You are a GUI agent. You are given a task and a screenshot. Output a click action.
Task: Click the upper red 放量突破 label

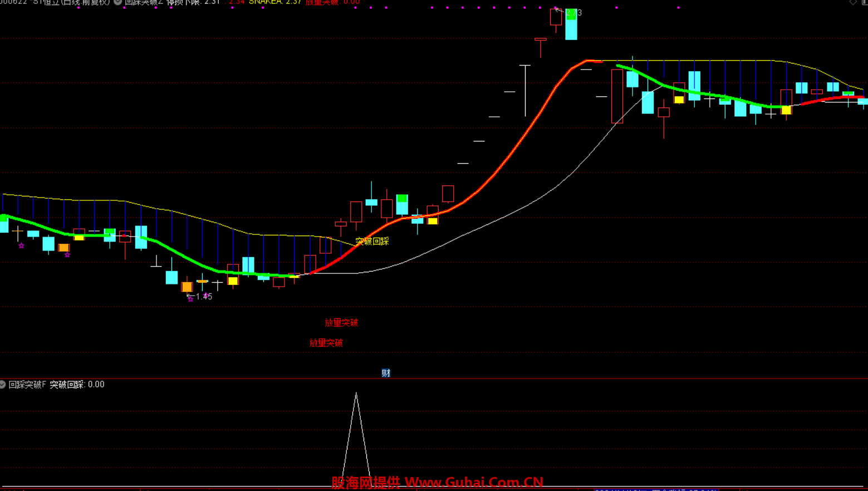[x=341, y=322]
